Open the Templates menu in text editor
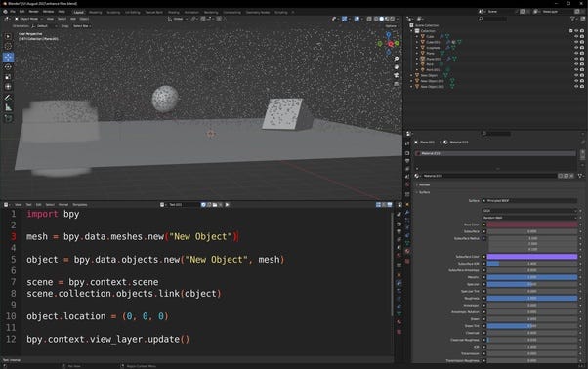 click(79, 205)
